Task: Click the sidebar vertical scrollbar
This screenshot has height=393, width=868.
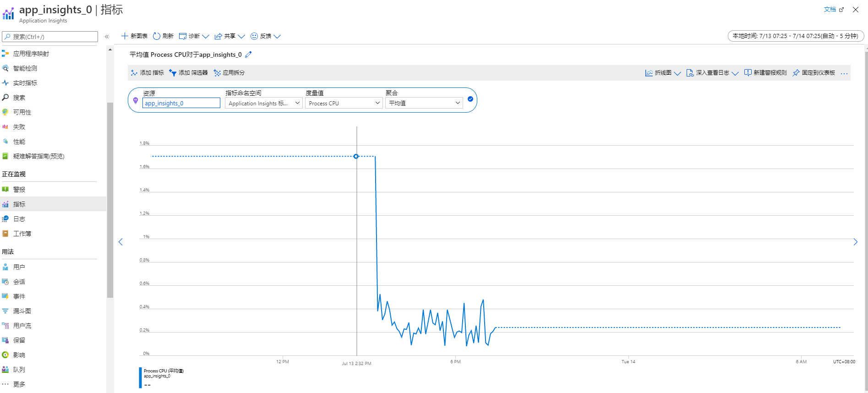Action: [x=110, y=200]
